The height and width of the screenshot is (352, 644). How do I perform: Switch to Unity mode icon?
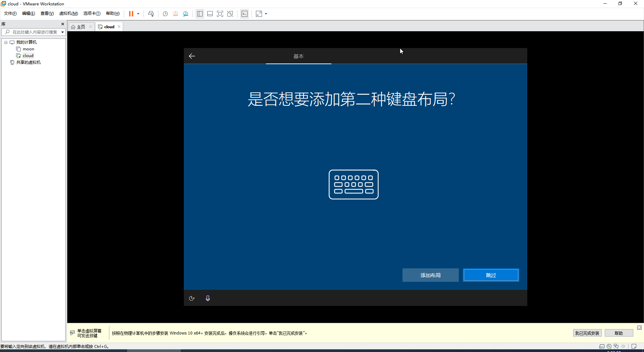coord(230,14)
